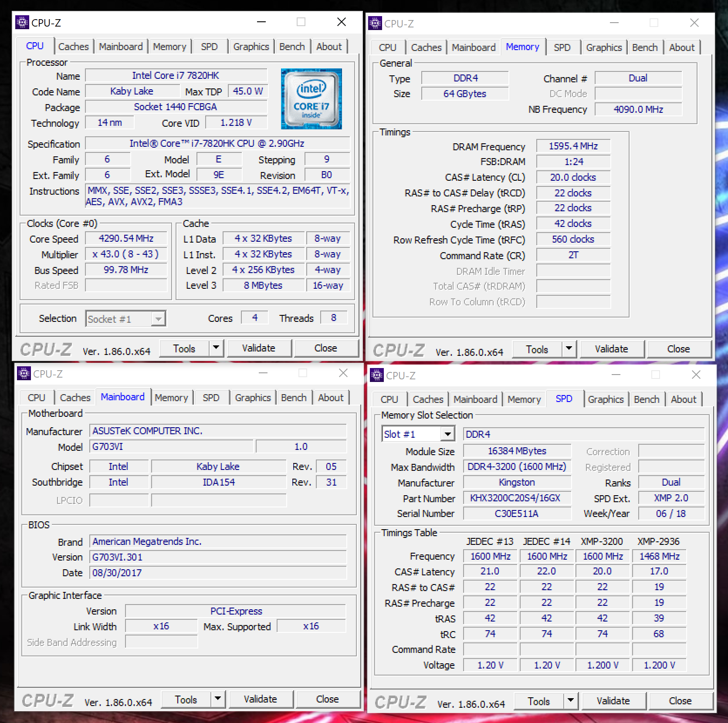
Task: Click the Max Bandwidth value 'DDR4-3200 (1600 MHz)'
Action: pyautogui.click(x=517, y=466)
